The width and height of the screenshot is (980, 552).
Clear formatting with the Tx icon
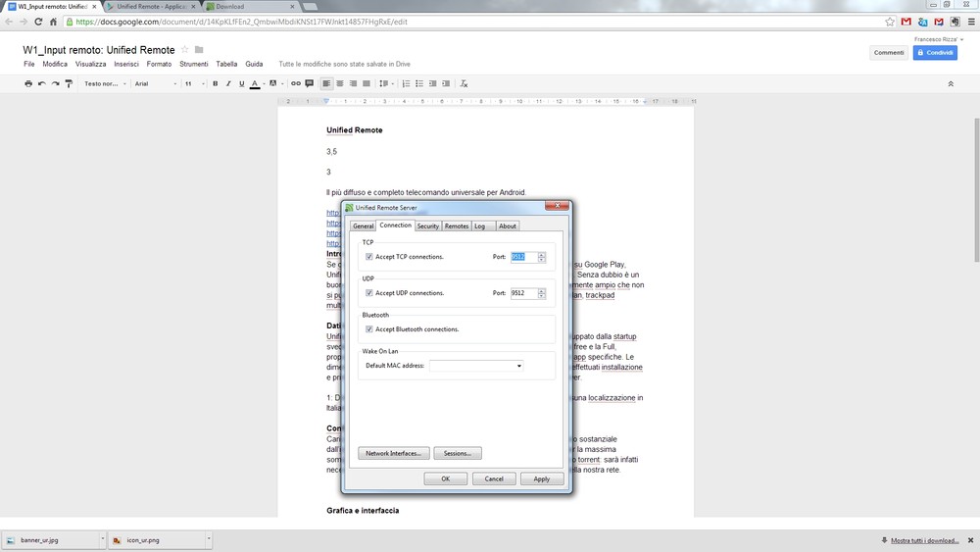(465, 83)
